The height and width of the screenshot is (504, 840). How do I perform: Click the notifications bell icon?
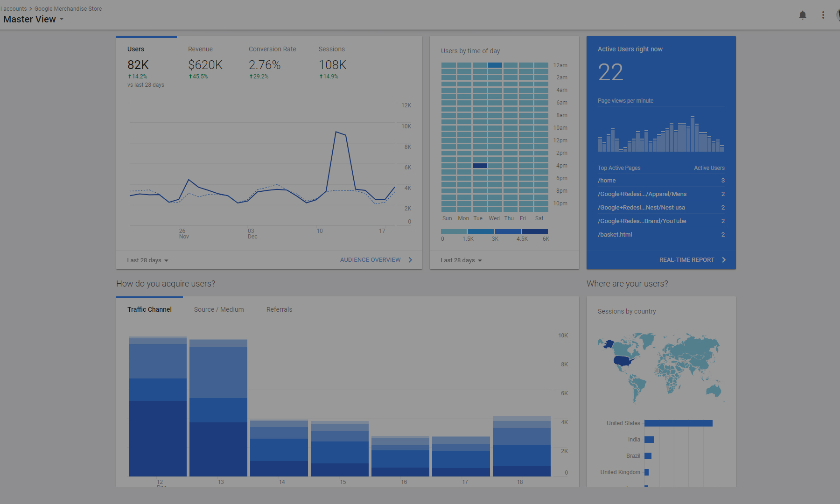click(803, 15)
